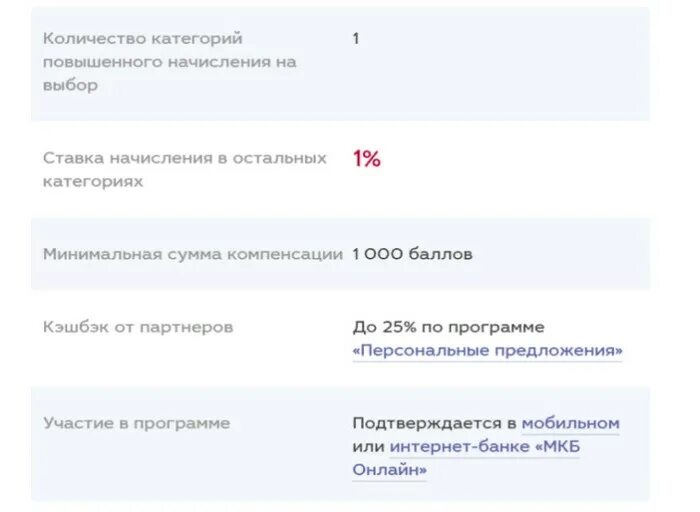Image resolution: width=700 pixels, height=512 pixels.
Task: Click the red 1% rate value
Action: click(x=367, y=159)
